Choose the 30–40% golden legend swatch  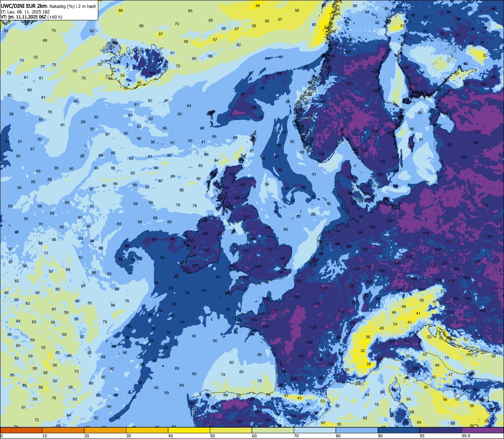click(x=147, y=430)
